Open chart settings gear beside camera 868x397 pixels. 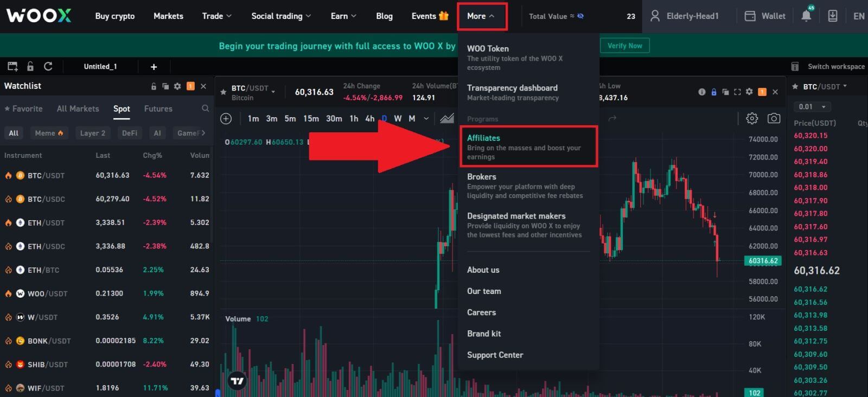coord(752,118)
